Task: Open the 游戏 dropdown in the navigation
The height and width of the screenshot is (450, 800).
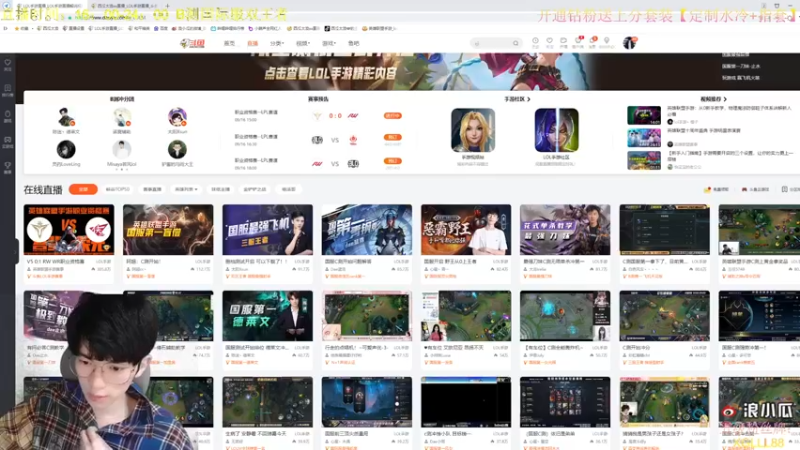Action: (x=329, y=43)
